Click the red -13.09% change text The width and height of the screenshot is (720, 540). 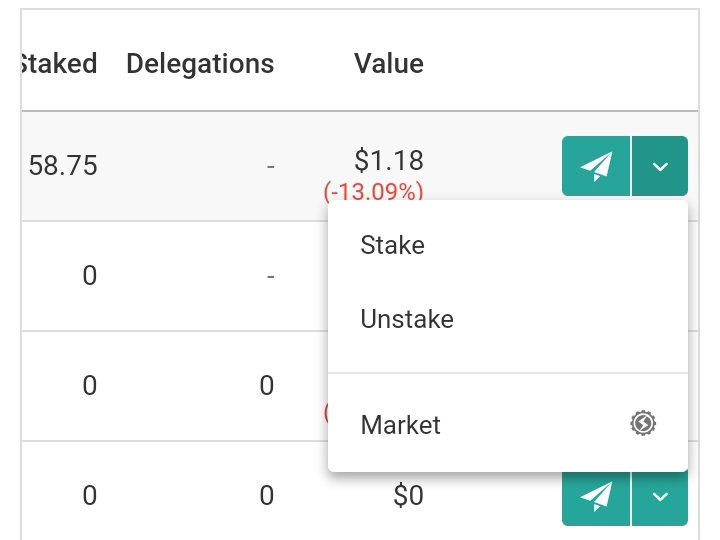pyautogui.click(x=373, y=191)
